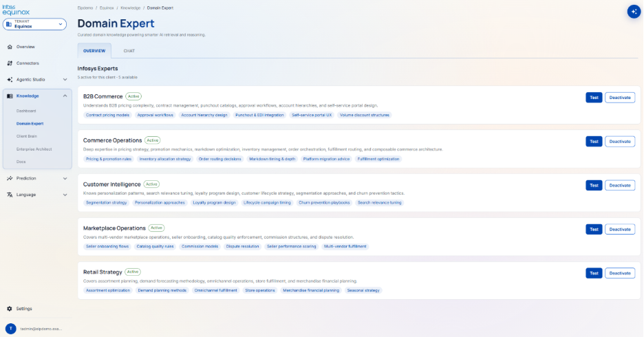This screenshot has height=337, width=644.
Task: Open Docs in sidebar
Action: 21,162
